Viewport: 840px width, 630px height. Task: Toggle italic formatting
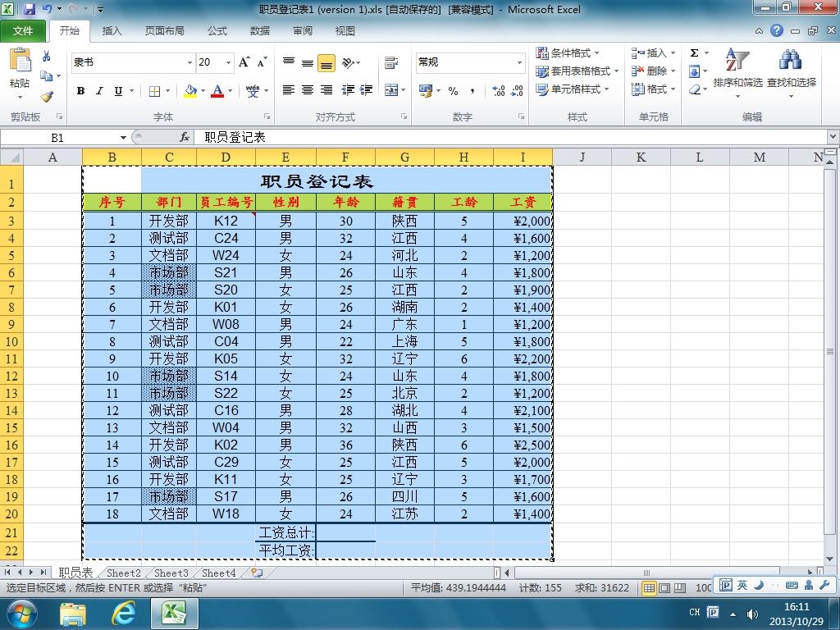coord(99,91)
